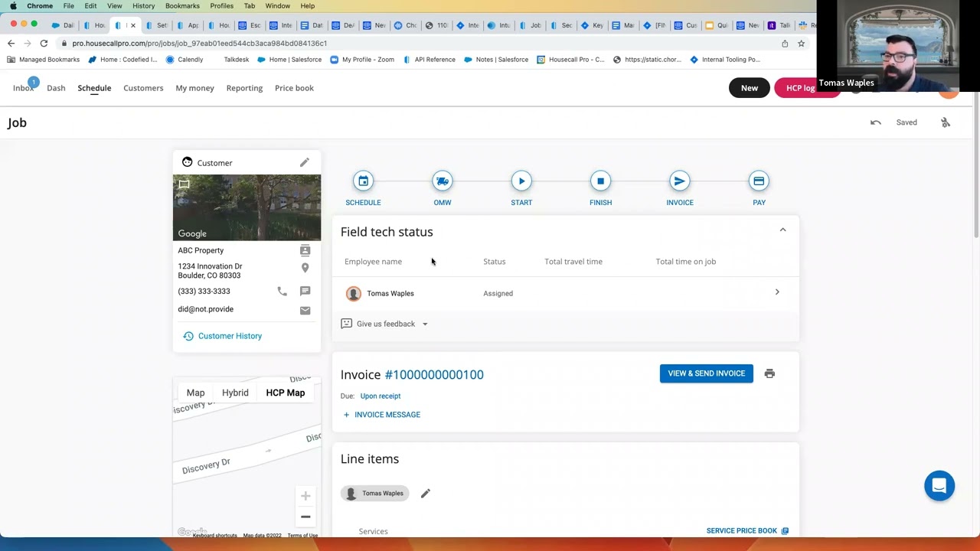
Task: Zoom in on the map
Action: point(305,497)
